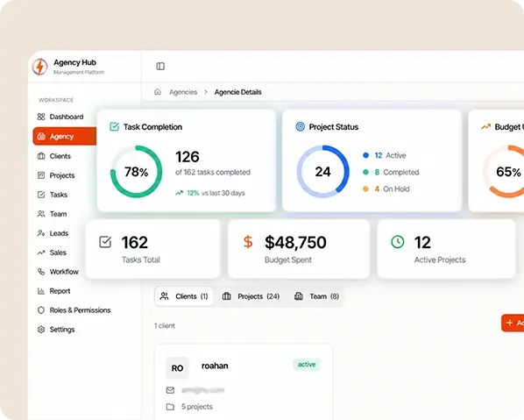Switch to the Team (8) tab
Screen dimensions: 524x420
[x=317, y=296]
